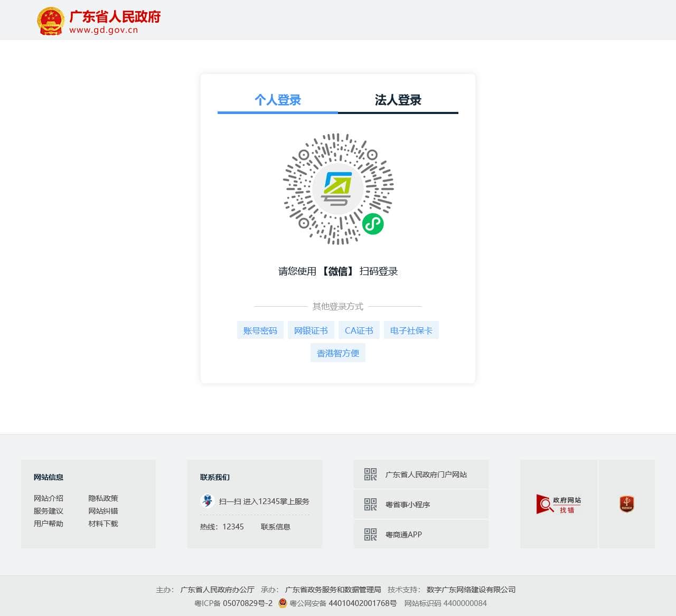This screenshot has height=616, width=676.
Task: Open the 材料下载 link
Action: pos(104,524)
